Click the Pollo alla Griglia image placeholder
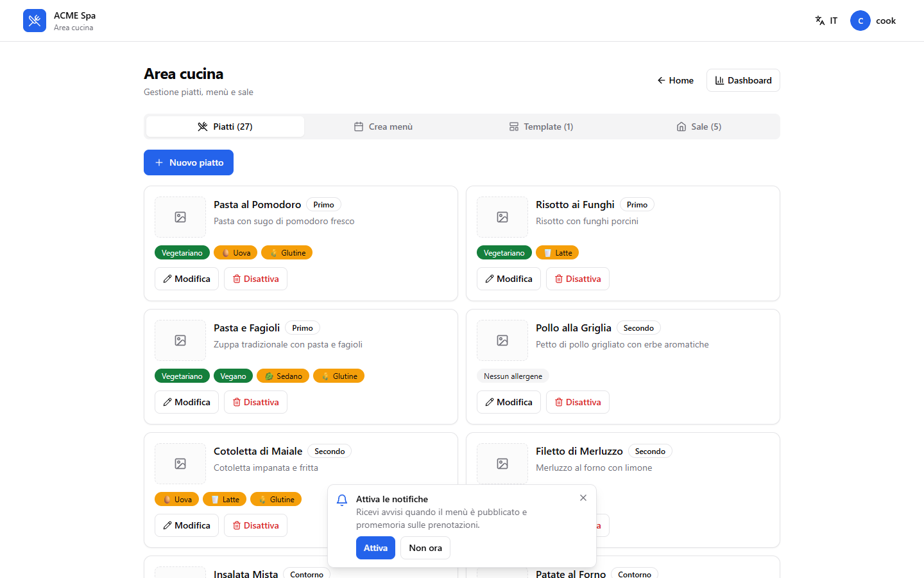Screen dimensions: 924x578 point(502,340)
